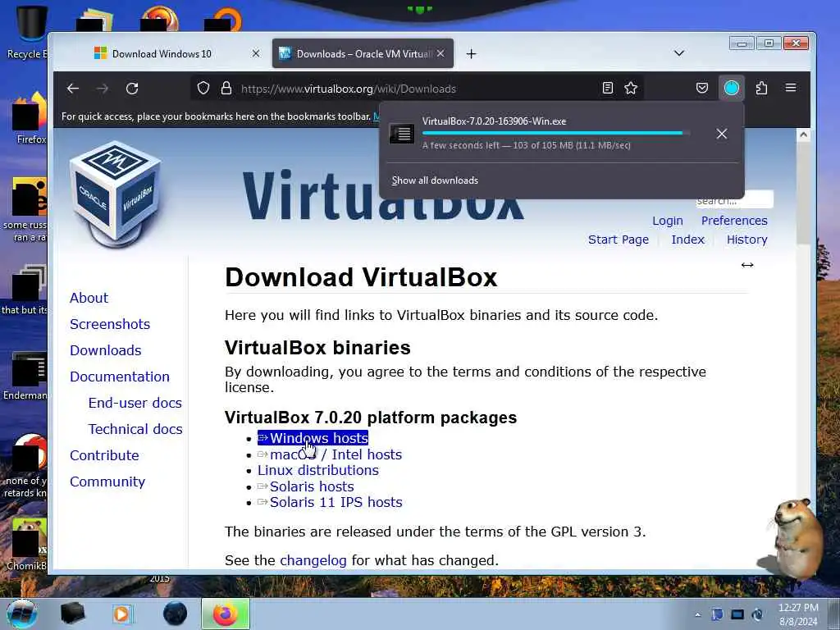840x630 pixels.
Task: List all tabs with the chevron
Action: pos(678,53)
